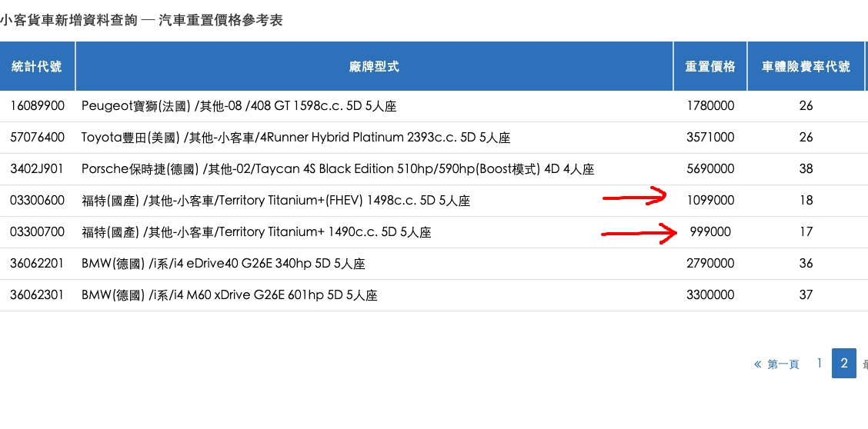Click the price 999000 cell
Viewport: 868px width, 429px height.
pyautogui.click(x=710, y=232)
